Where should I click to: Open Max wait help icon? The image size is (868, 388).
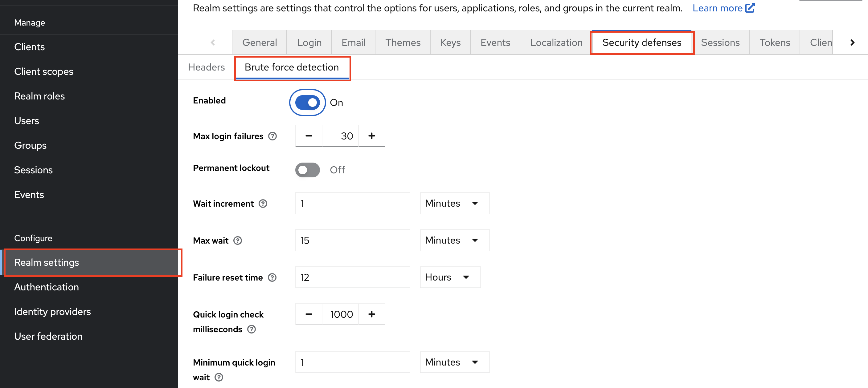point(238,240)
